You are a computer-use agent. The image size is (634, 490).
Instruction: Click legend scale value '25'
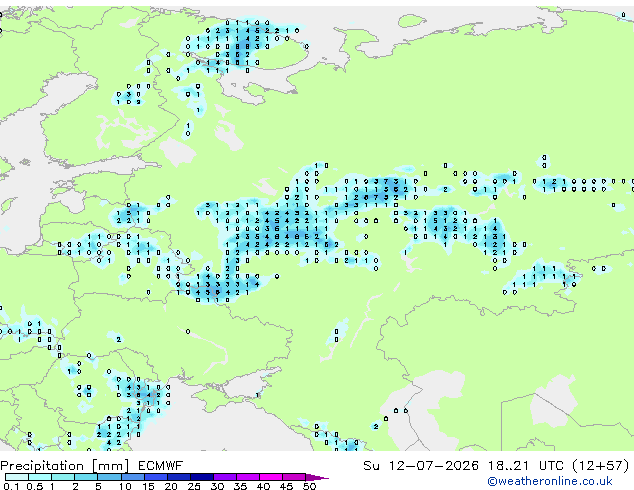[194, 486]
